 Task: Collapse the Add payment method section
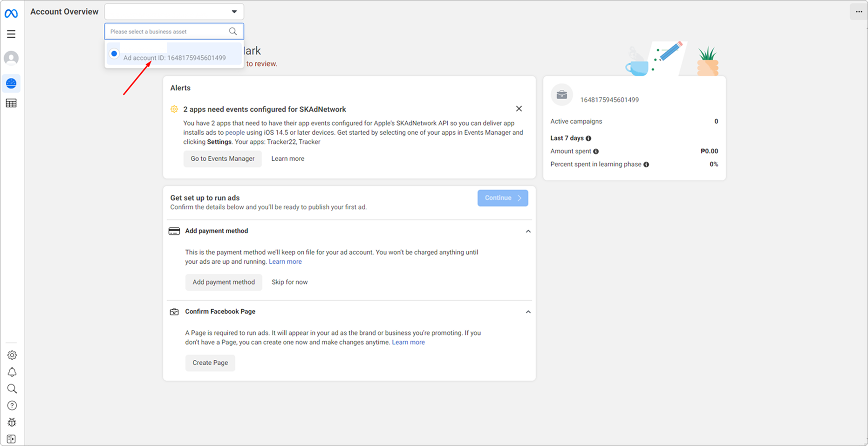(x=528, y=231)
